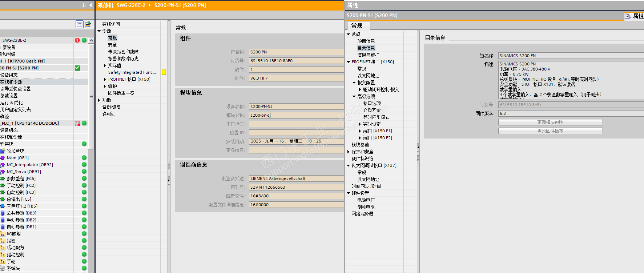Click the 参数整定 [FC6] function icon
Screen dimensions: 644x273
pyautogui.click(x=3, y=178)
